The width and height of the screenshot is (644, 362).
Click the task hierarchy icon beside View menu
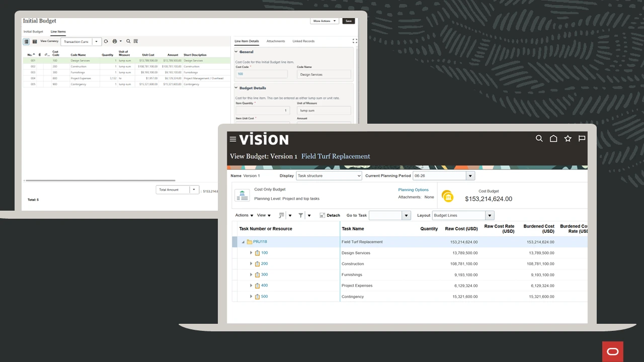click(x=281, y=215)
